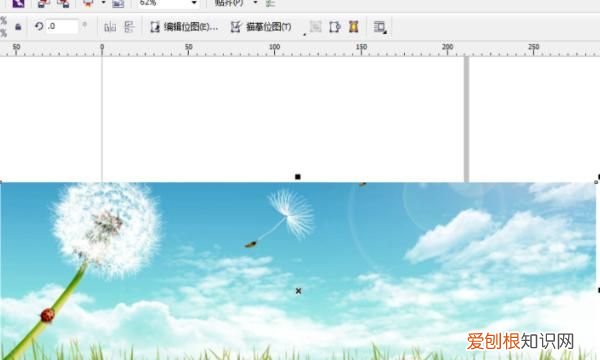Image resolution: width=600 pixels, height=360 pixels.
Task: Click the purple icon at toolbar start
Action: pos(18,3)
